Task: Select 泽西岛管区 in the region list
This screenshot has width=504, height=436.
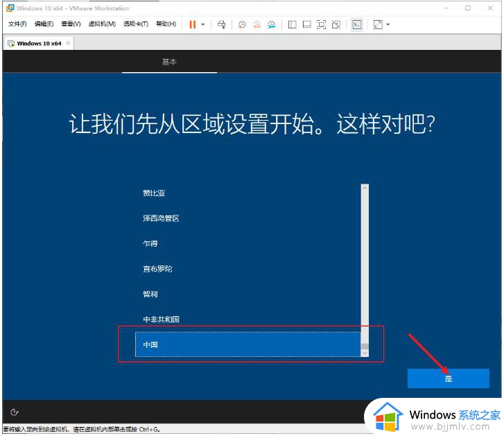Action: [x=247, y=218]
